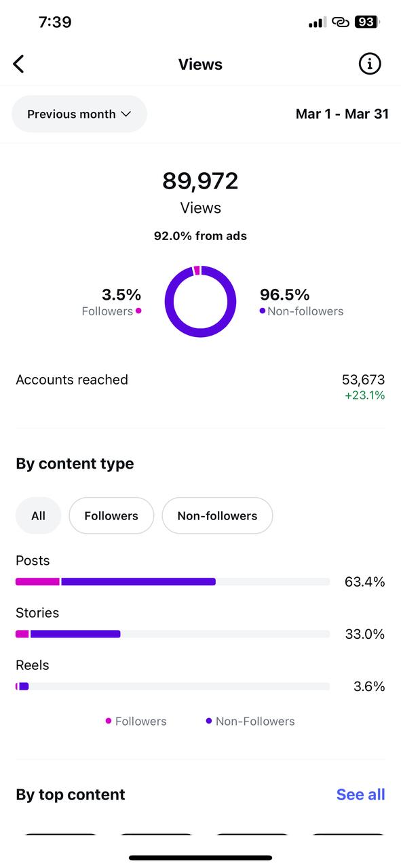Click the followers vs non-followers donut chart

pos(200,302)
